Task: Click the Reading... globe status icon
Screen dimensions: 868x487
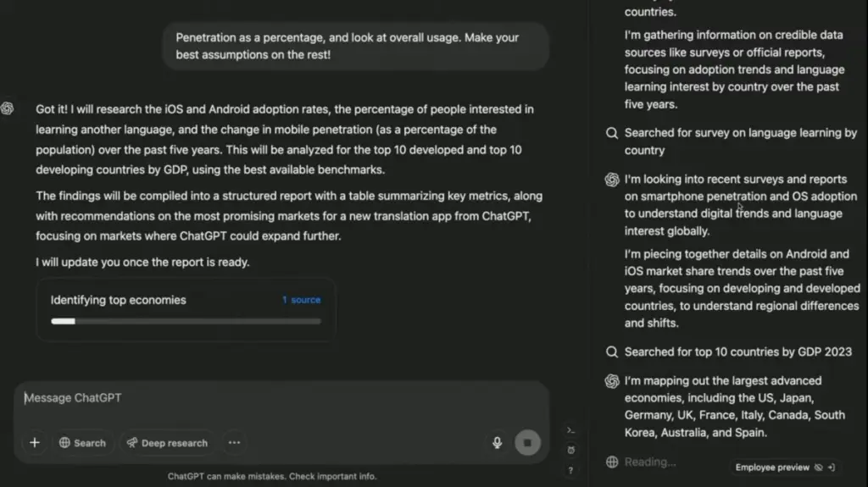Action: pos(612,462)
